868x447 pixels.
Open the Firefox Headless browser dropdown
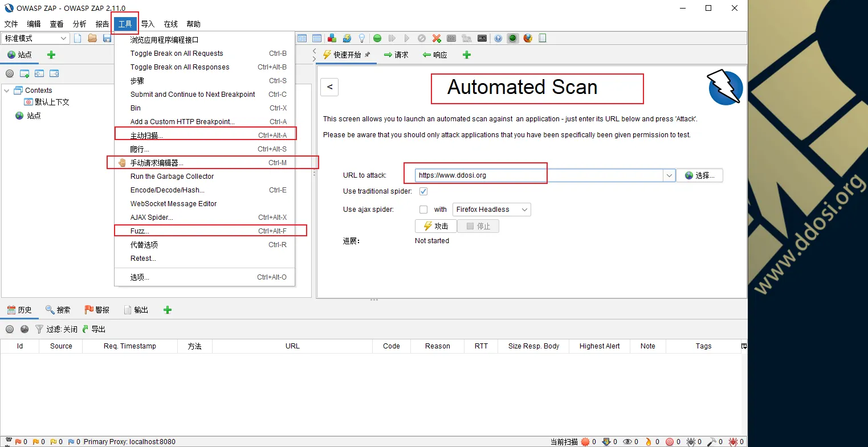tap(491, 210)
